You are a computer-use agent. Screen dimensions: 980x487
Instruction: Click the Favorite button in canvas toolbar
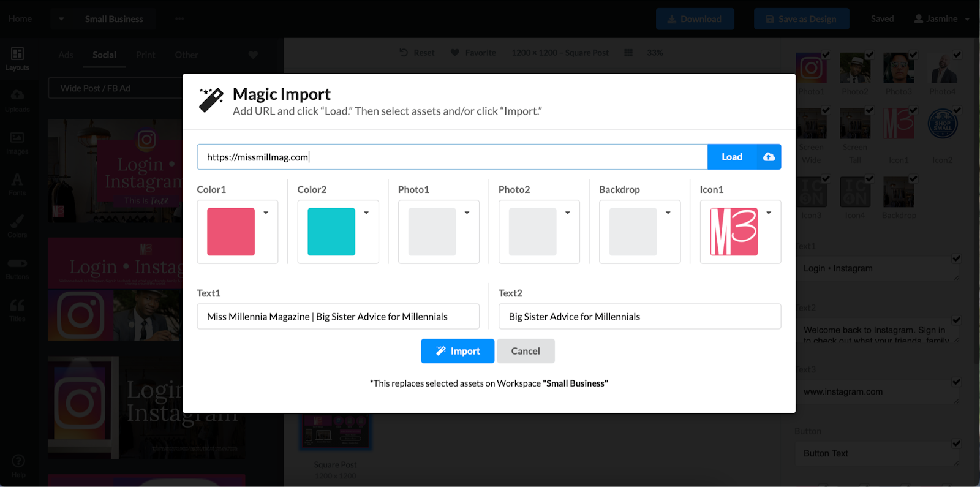click(x=473, y=53)
